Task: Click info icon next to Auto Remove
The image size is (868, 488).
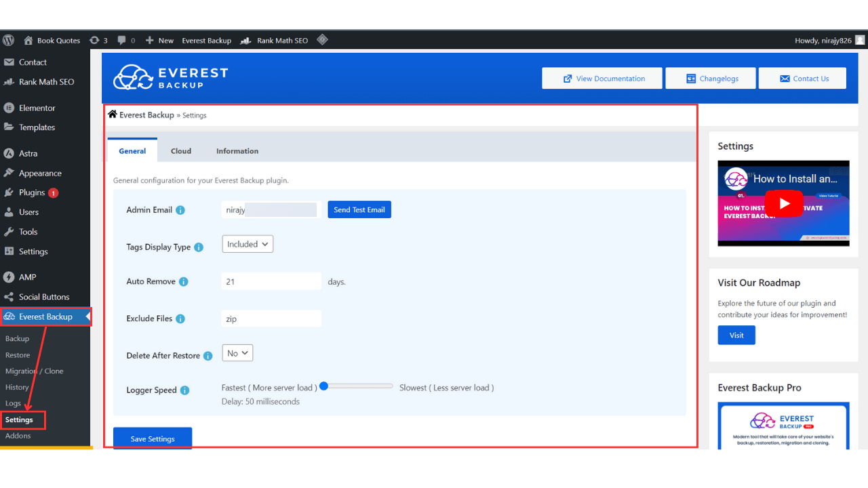Action: click(x=184, y=282)
